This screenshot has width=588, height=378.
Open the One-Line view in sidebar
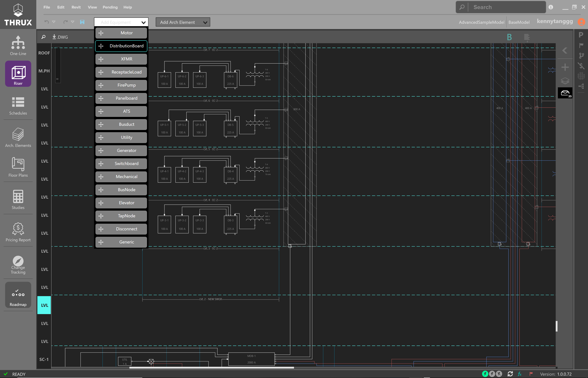pyautogui.click(x=18, y=45)
